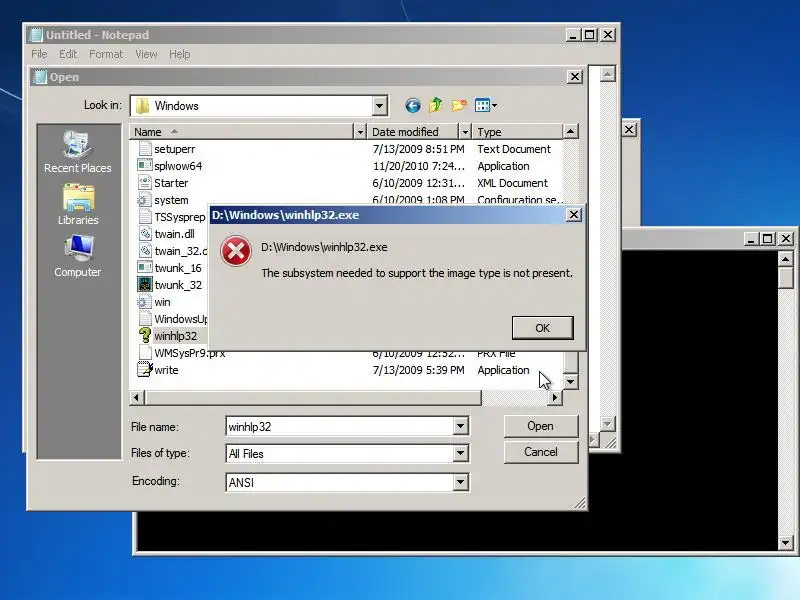Click the win configuration file icon

144,302
